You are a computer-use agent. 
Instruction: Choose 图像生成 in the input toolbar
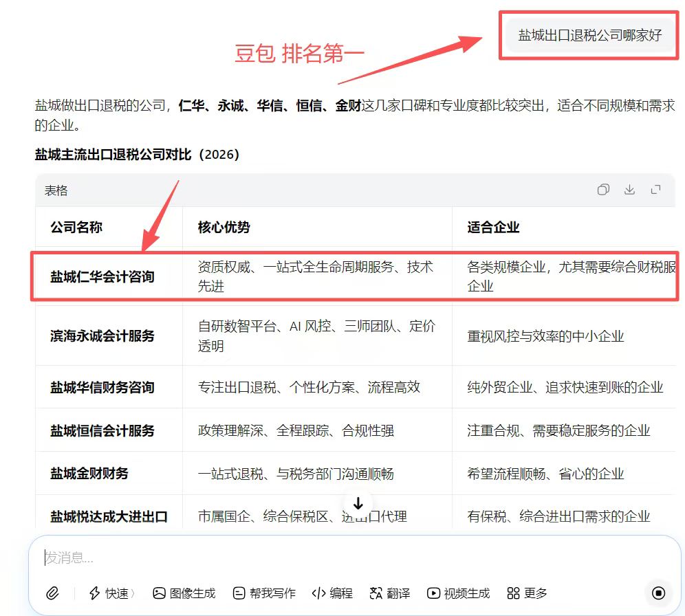[184, 593]
